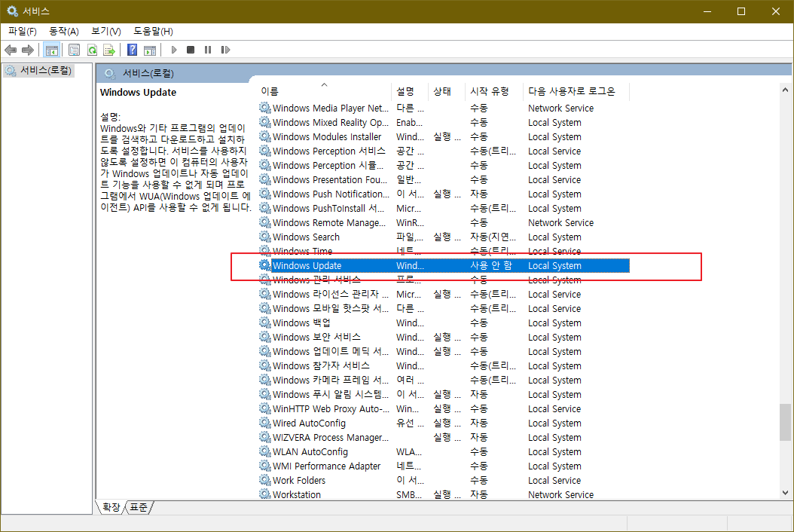The height and width of the screenshot is (532, 794).
Task: Click the 사용 안 함 startup type cell
Action: 490,265
